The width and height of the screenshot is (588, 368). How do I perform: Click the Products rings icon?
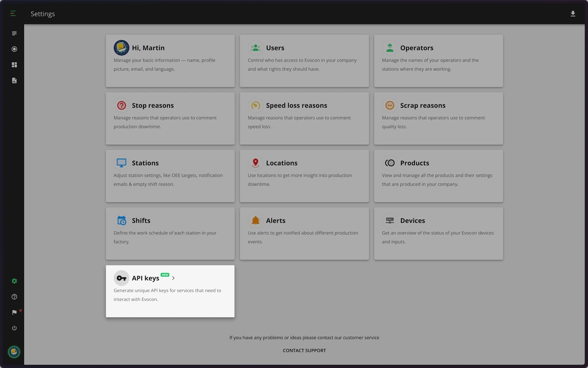click(x=390, y=163)
